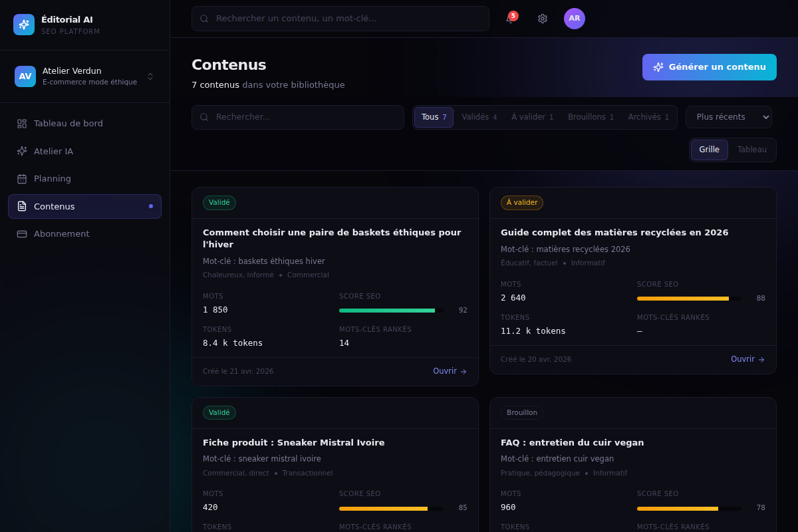Open the Plus récents sort dropdown
Image resolution: width=798 pixels, height=532 pixels.
[729, 117]
